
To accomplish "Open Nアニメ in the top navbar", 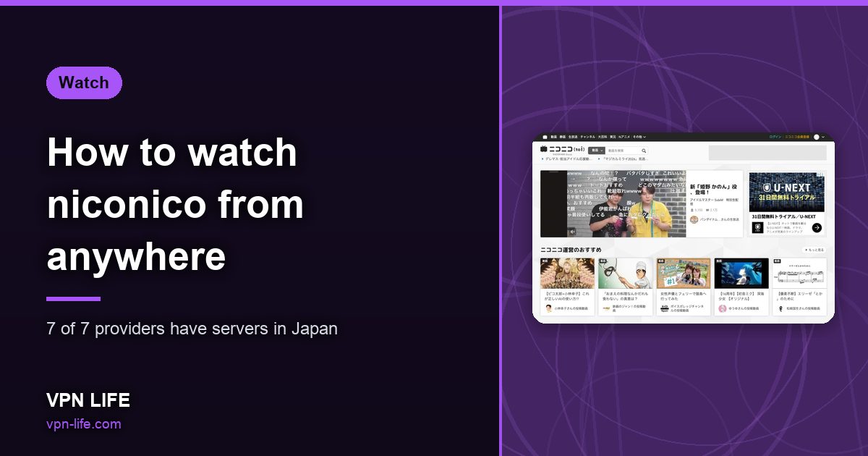I will coord(624,137).
